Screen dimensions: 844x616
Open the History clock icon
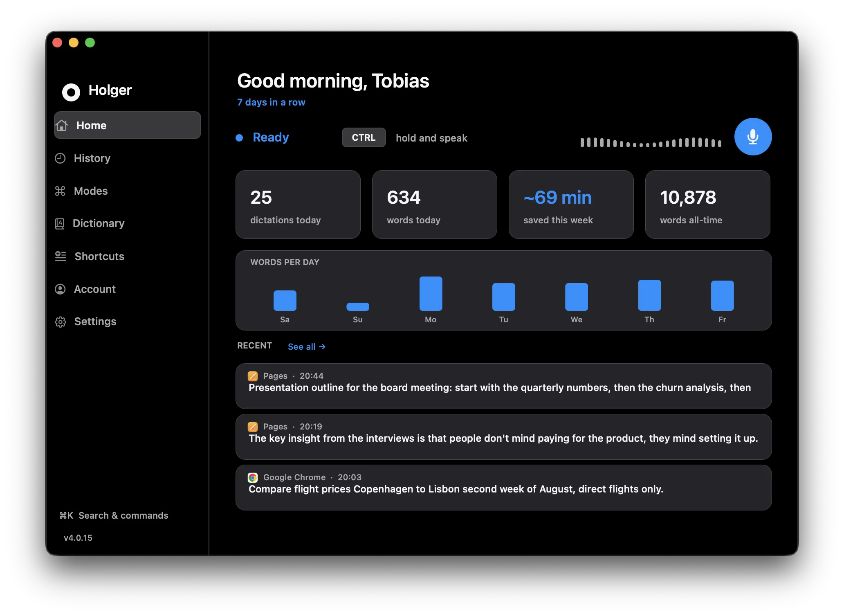click(60, 158)
